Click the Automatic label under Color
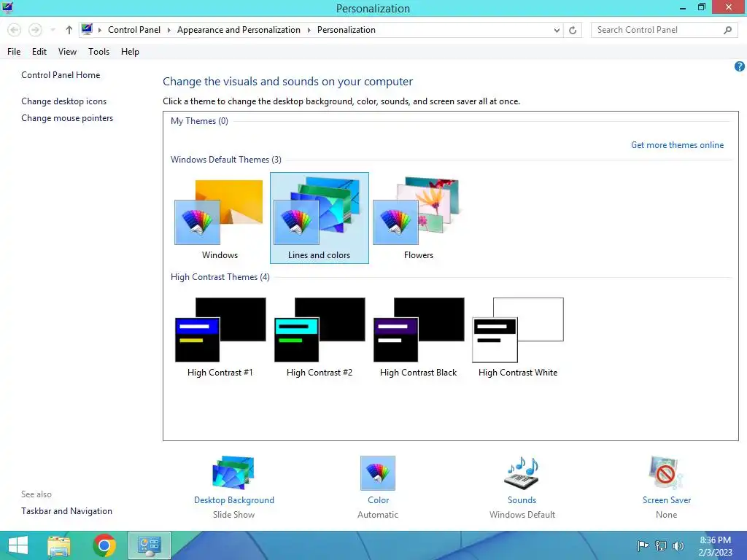 click(378, 515)
